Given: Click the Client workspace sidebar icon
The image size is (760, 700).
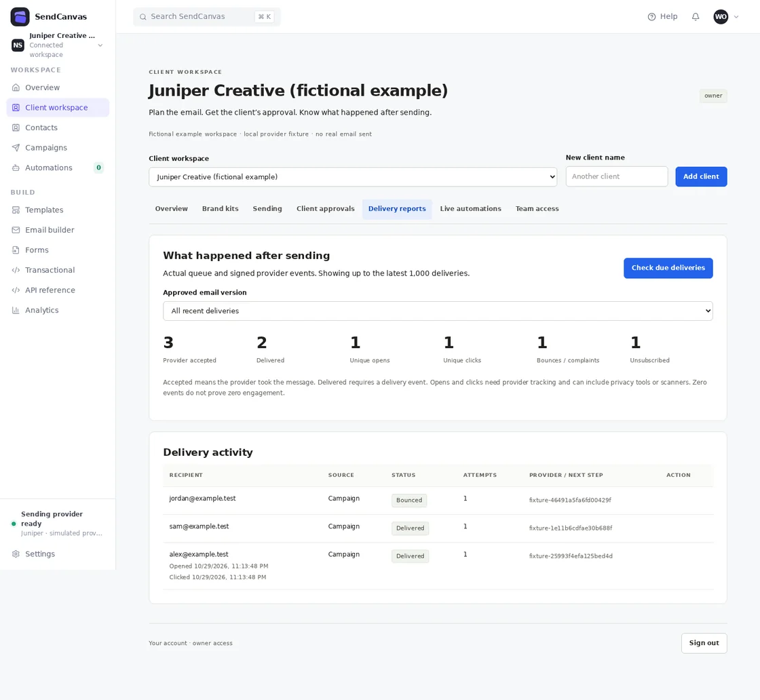Looking at the screenshot, I should point(16,108).
